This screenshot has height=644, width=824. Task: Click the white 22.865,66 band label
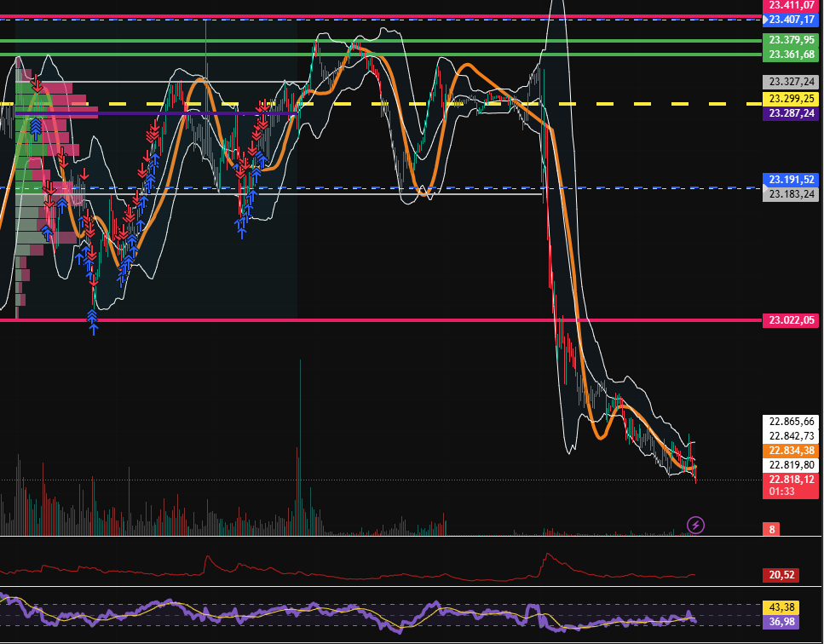coord(792,421)
